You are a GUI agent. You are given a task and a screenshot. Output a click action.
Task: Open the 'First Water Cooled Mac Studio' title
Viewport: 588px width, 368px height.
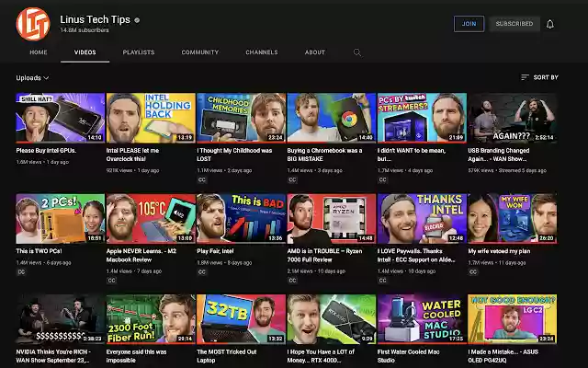tap(408, 356)
